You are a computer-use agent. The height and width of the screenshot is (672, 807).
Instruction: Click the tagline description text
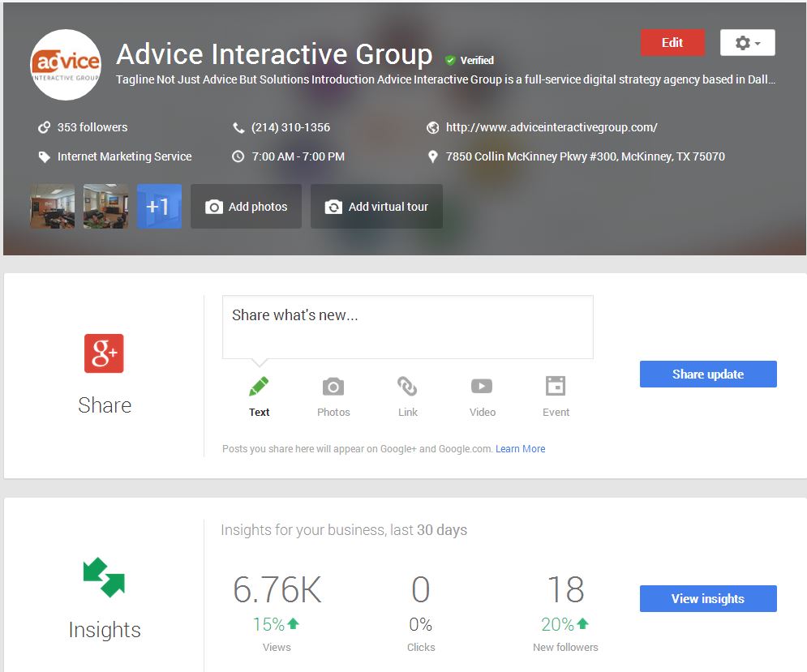pos(446,79)
